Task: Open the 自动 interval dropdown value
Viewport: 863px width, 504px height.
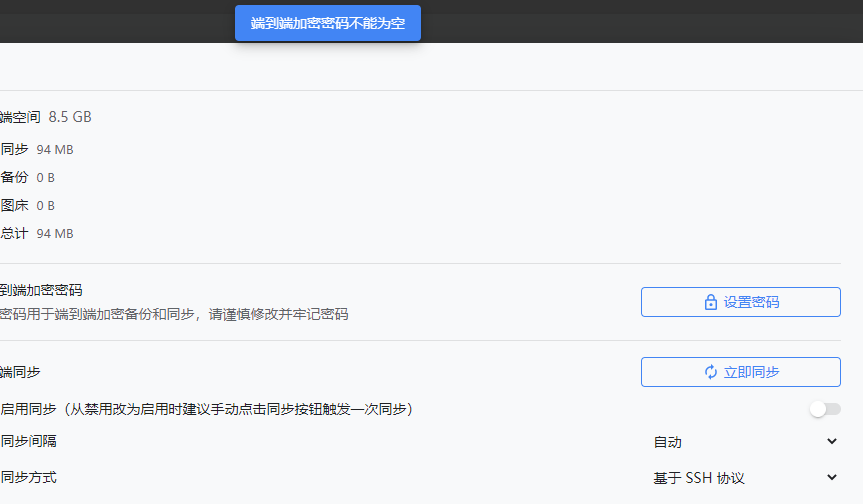Action: [x=668, y=442]
